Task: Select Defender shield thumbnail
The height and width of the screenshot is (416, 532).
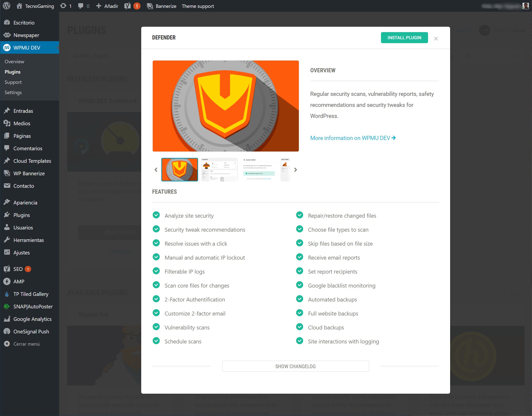Action: [180, 170]
